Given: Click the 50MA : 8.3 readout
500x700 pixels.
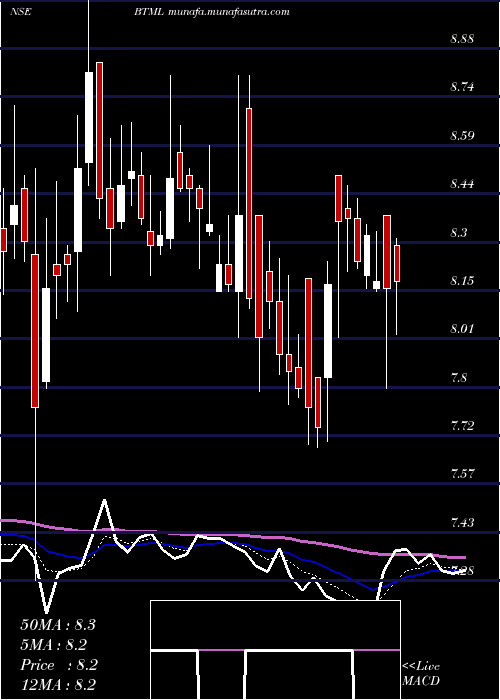Looking at the screenshot, I should [x=58, y=625].
